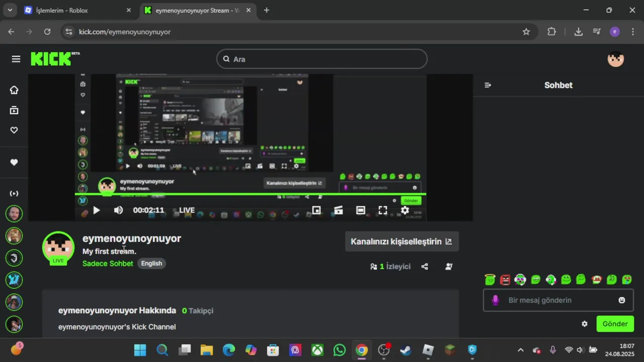644x362 pixels.
Task: Cast the stream to a device
Action: (x=339, y=210)
